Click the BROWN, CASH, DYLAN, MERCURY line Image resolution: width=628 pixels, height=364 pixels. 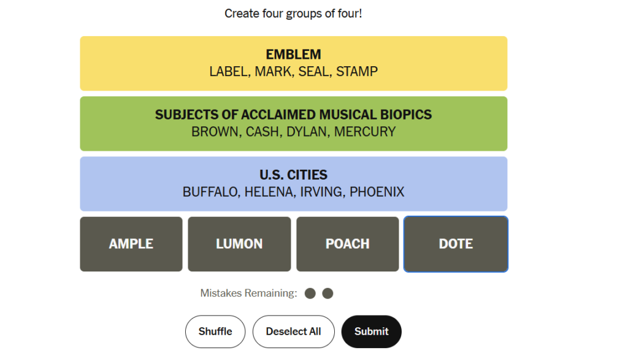[x=294, y=132]
